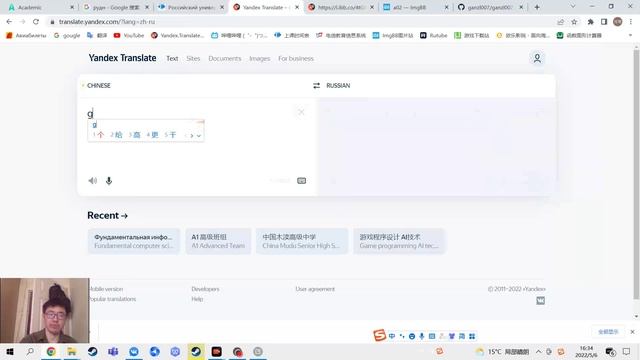Open the Chrome profile avatar

coord(618,22)
